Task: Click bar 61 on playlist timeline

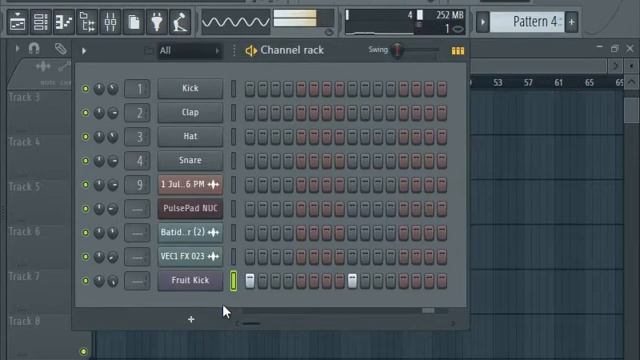Action: [x=558, y=82]
